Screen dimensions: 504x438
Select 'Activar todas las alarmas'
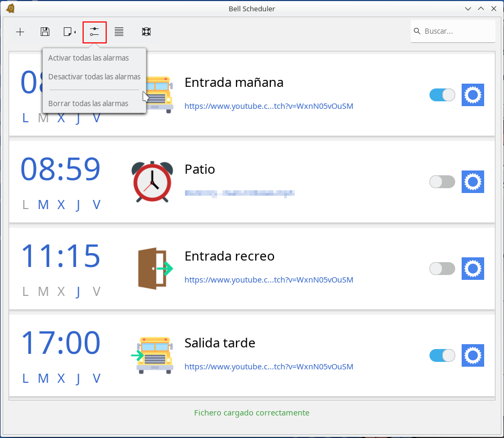pos(88,58)
